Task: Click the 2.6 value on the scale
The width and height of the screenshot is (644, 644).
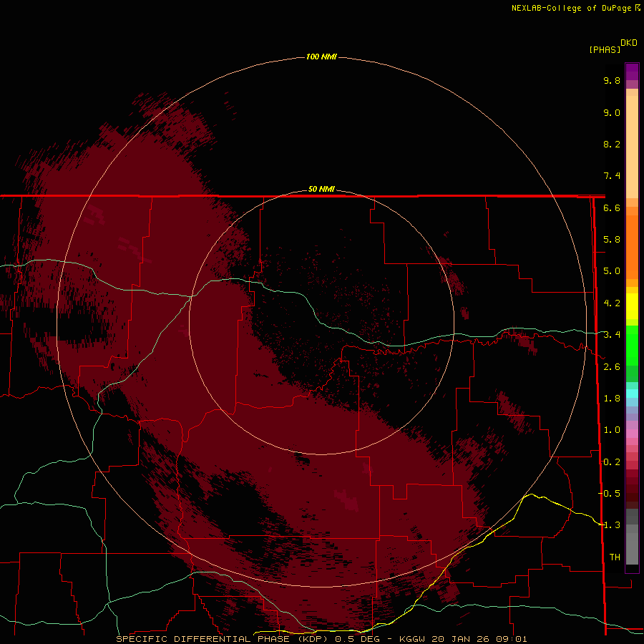Action: pyautogui.click(x=612, y=367)
